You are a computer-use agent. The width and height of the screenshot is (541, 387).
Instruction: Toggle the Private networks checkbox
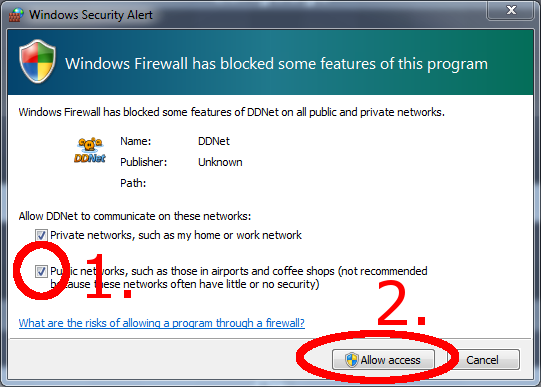pyautogui.click(x=41, y=236)
